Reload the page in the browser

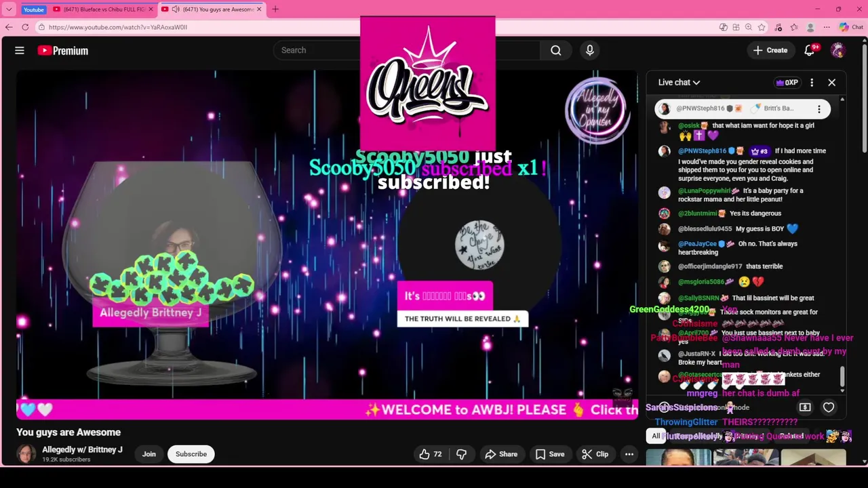point(25,27)
